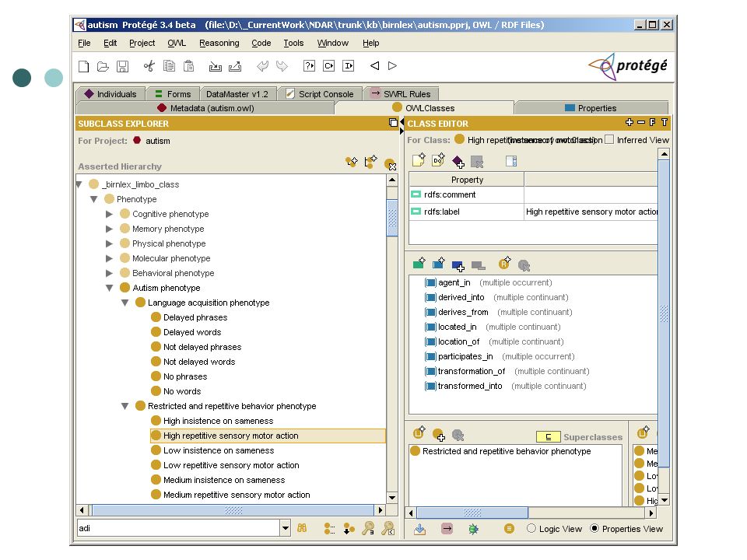Select Medium repetitive sensory motor action class
Image resolution: width=747 pixels, height=560 pixels.
click(x=237, y=495)
